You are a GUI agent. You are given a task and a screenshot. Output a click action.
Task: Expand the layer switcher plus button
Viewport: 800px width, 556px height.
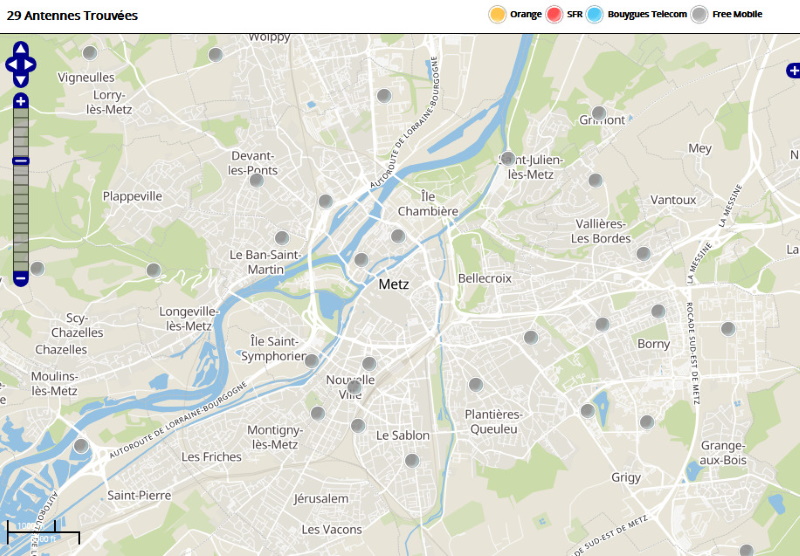click(794, 70)
